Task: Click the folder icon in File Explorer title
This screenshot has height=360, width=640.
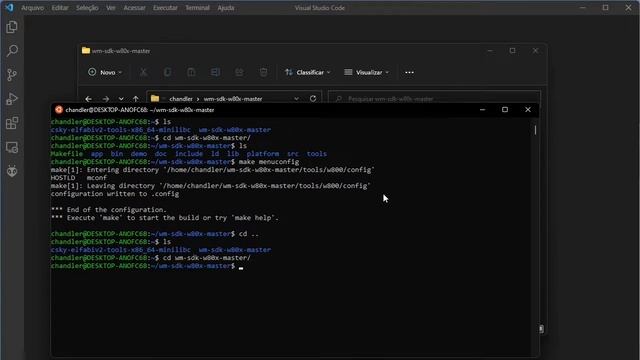Action: (86, 51)
